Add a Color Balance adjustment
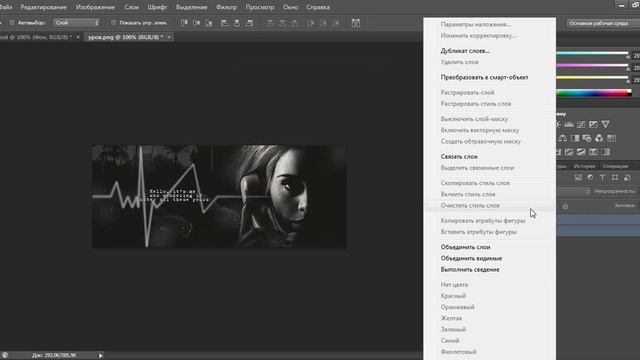 pos(562,138)
